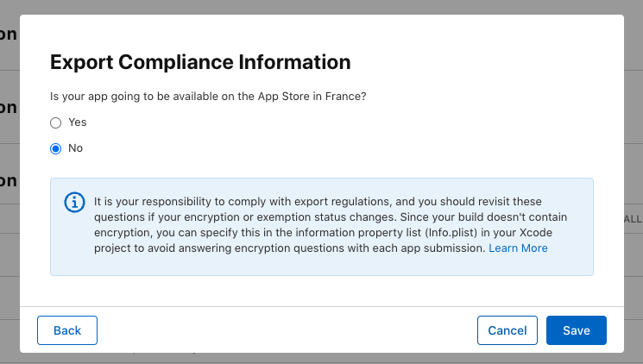Click the "Yes" option label text
Image resolution: width=643 pixels, height=364 pixels.
tap(78, 122)
